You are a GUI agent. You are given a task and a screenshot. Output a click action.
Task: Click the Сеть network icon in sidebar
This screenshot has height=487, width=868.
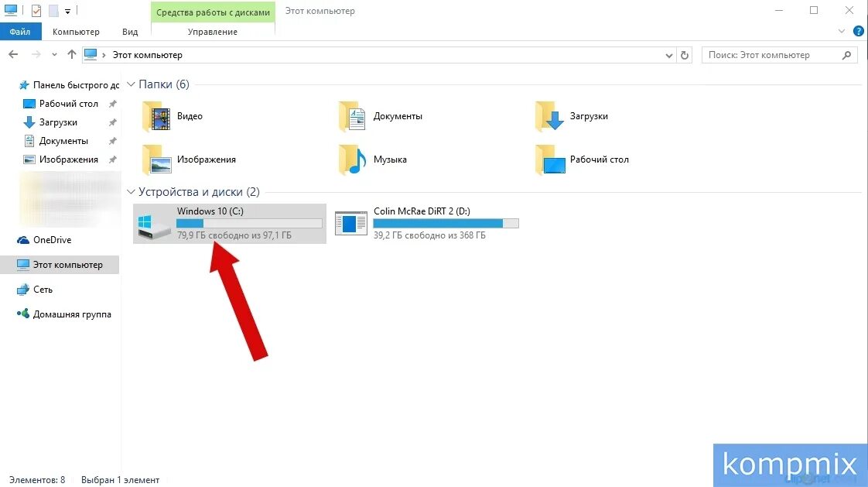(x=22, y=290)
